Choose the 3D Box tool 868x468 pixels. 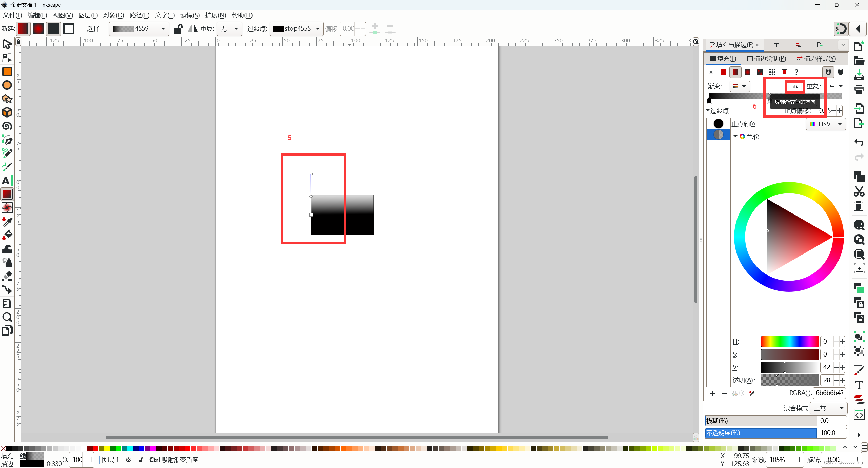pos(7,112)
